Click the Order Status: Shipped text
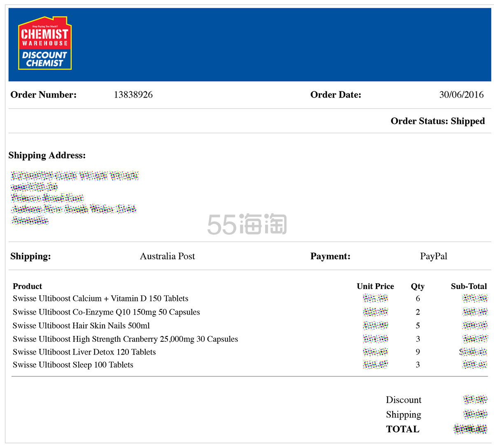 (437, 121)
